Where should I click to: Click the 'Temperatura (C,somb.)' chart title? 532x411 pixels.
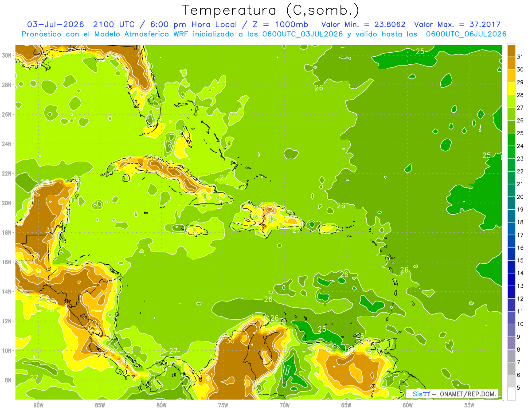(x=271, y=10)
